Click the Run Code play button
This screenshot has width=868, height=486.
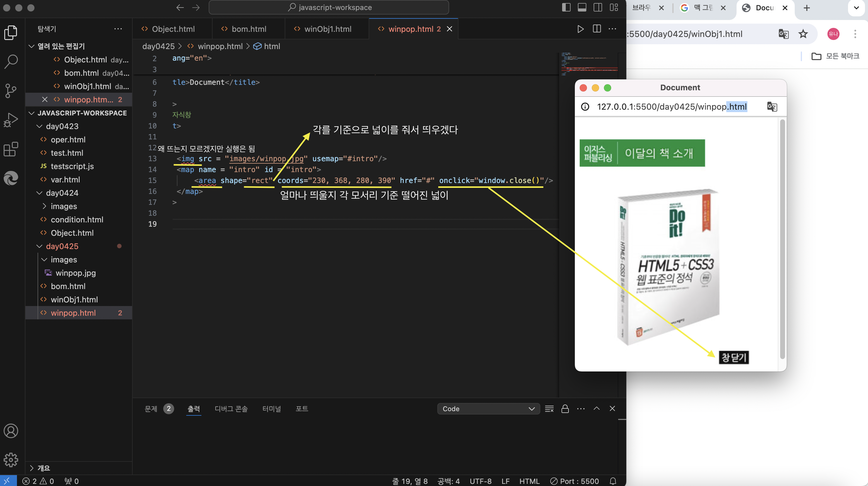click(x=580, y=29)
